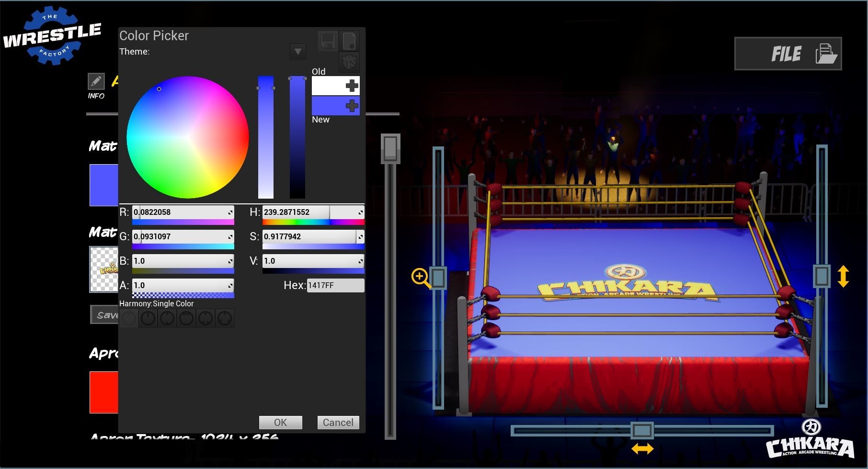Viewport: 868px width, 469px height.
Task: Click the yellow up-down arrows icon
Action: [844, 277]
